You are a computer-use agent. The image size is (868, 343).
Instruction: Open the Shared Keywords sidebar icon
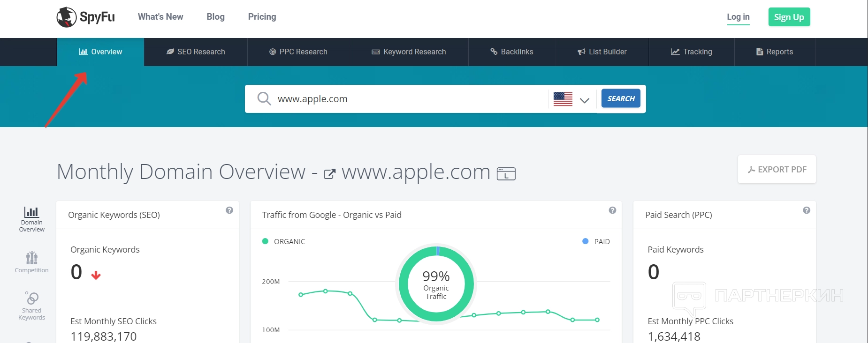coord(31,306)
